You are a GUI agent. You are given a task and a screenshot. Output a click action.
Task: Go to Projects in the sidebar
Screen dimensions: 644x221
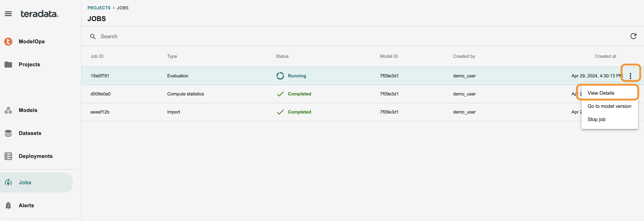point(29,65)
